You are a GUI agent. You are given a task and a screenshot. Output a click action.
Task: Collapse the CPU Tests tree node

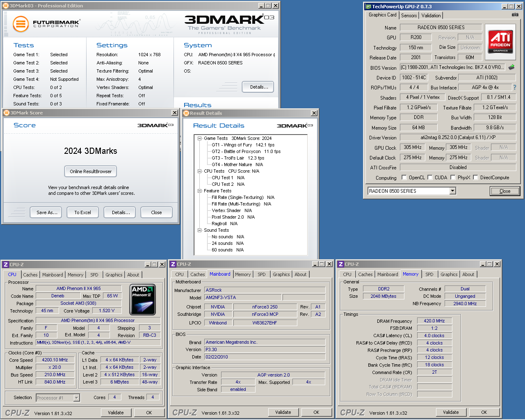click(200, 171)
